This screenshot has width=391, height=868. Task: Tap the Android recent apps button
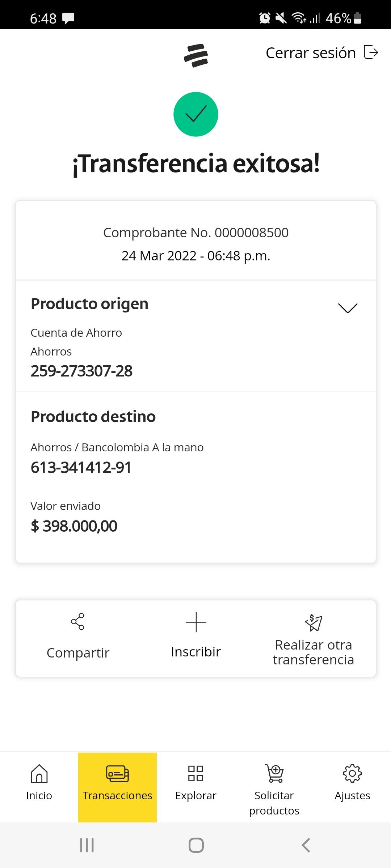coord(87,845)
